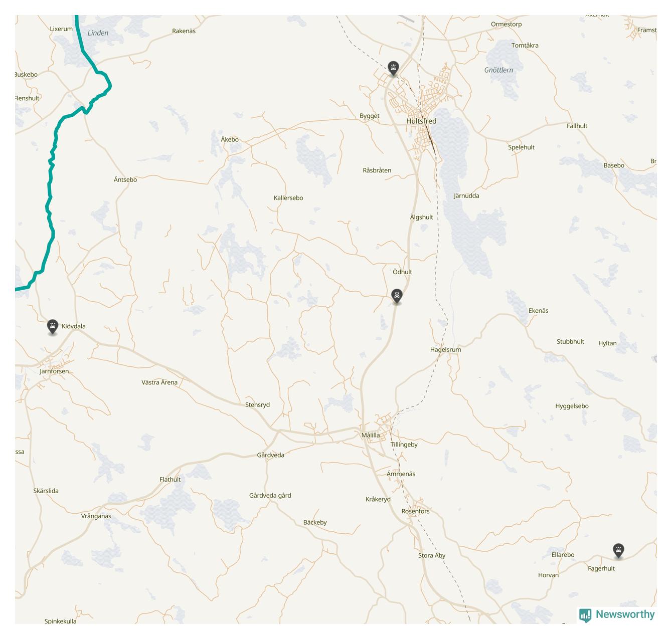Open the Newsworthy link text
Image resolution: width=672 pixels, height=639 pixels.
point(625,614)
